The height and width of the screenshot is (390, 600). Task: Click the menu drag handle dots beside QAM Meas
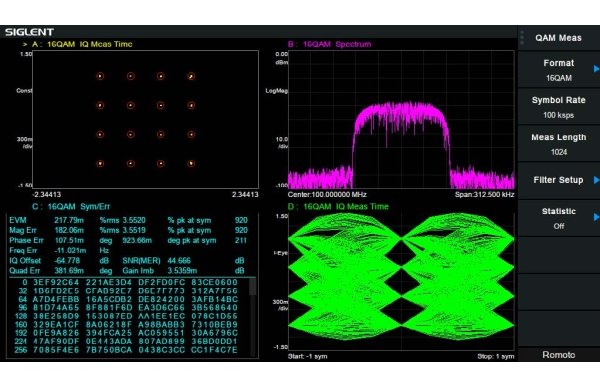click(x=522, y=38)
